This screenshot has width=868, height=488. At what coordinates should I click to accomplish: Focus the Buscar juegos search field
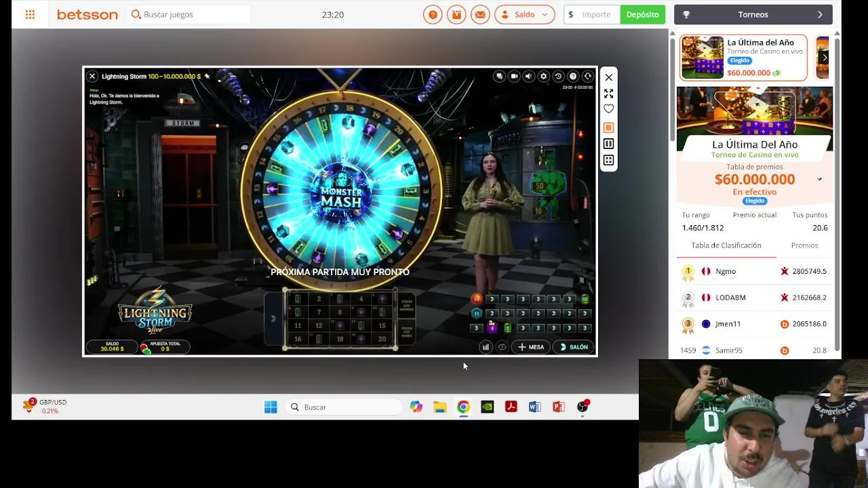189,14
